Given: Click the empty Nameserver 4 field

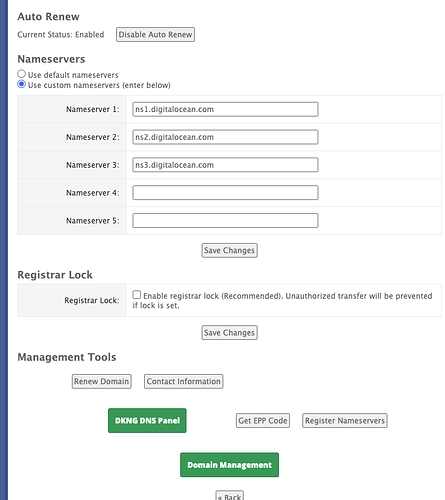Looking at the screenshot, I should (225, 193).
